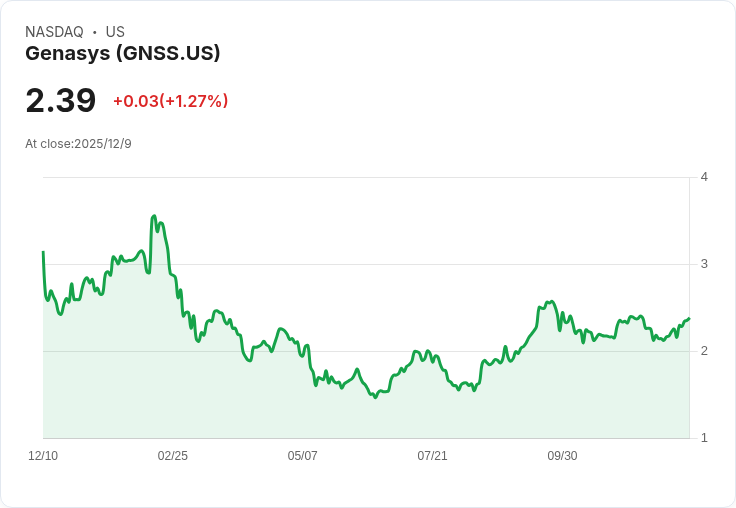The image size is (736, 508).
Task: Click the chart's highest peak near 02/25
Action: click(154, 216)
